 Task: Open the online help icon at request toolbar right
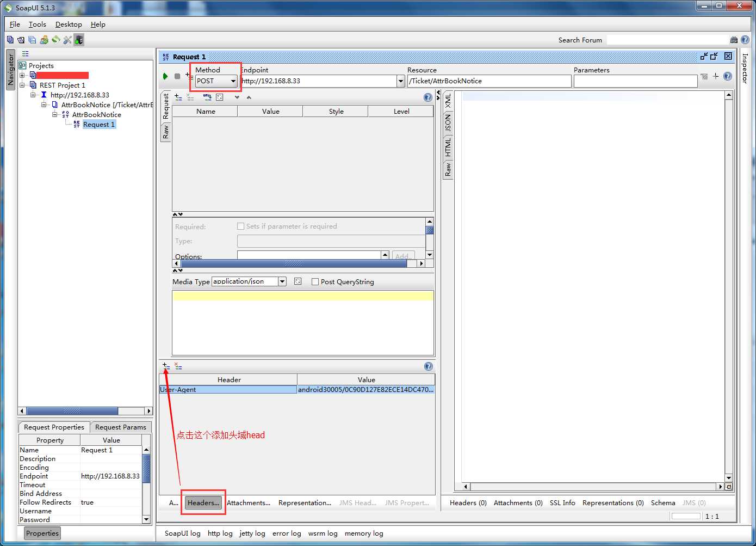pyautogui.click(x=728, y=76)
